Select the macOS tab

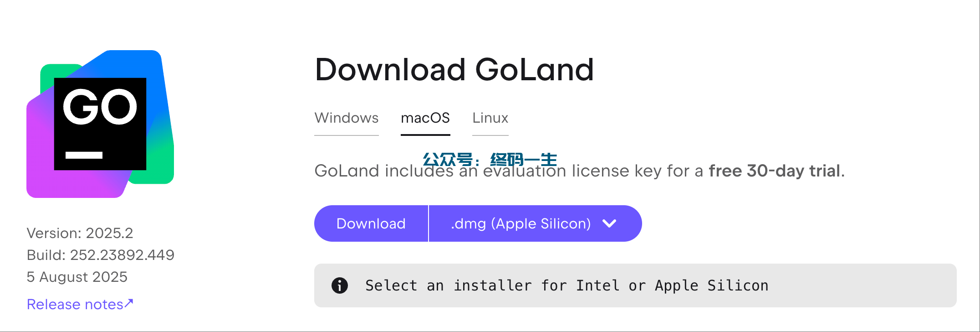(425, 118)
